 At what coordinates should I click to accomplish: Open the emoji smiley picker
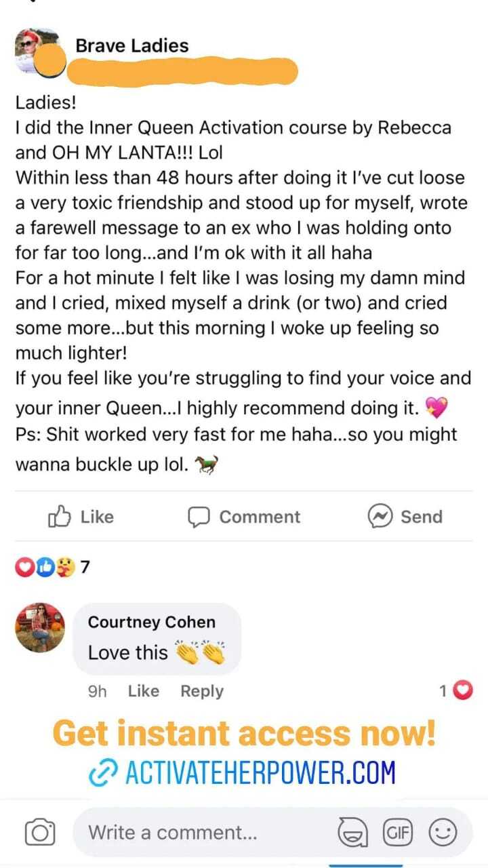(444, 832)
